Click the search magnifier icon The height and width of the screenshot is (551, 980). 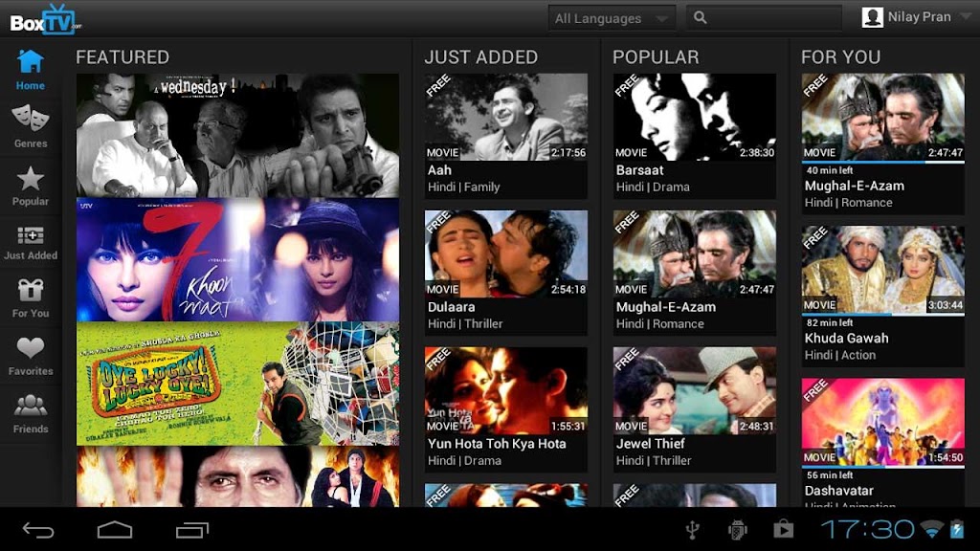tap(700, 17)
